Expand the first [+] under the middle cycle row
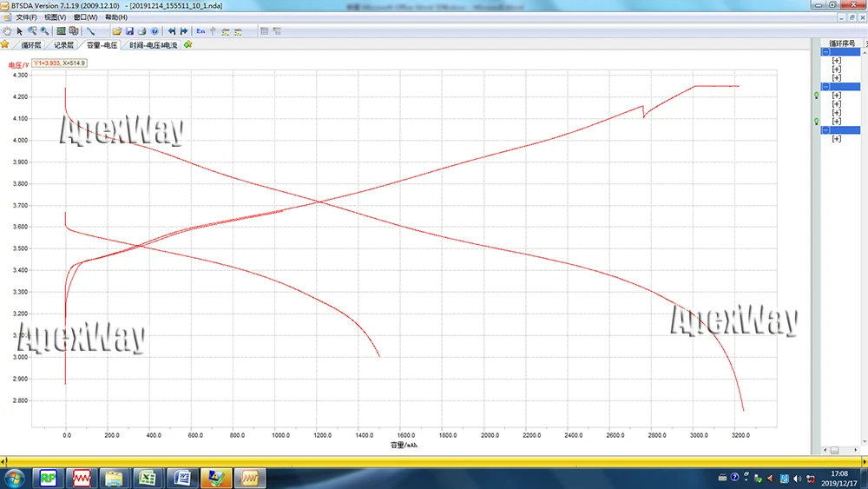 click(x=837, y=96)
